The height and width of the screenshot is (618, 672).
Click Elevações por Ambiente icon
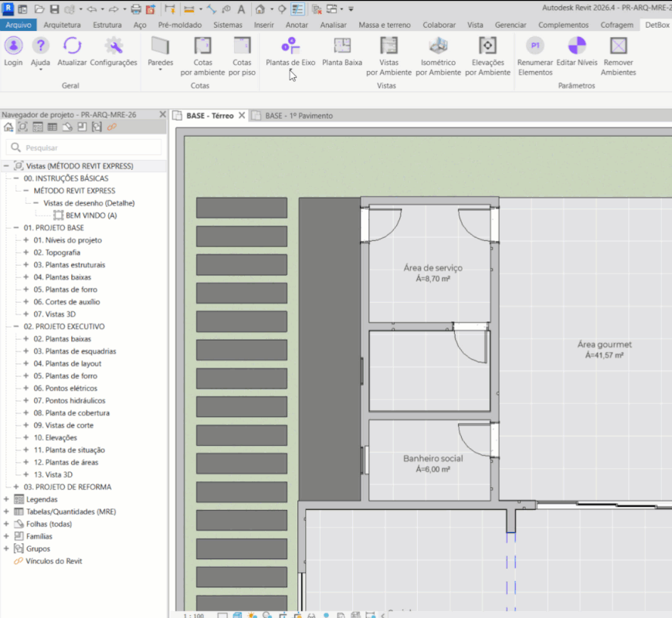(x=487, y=46)
